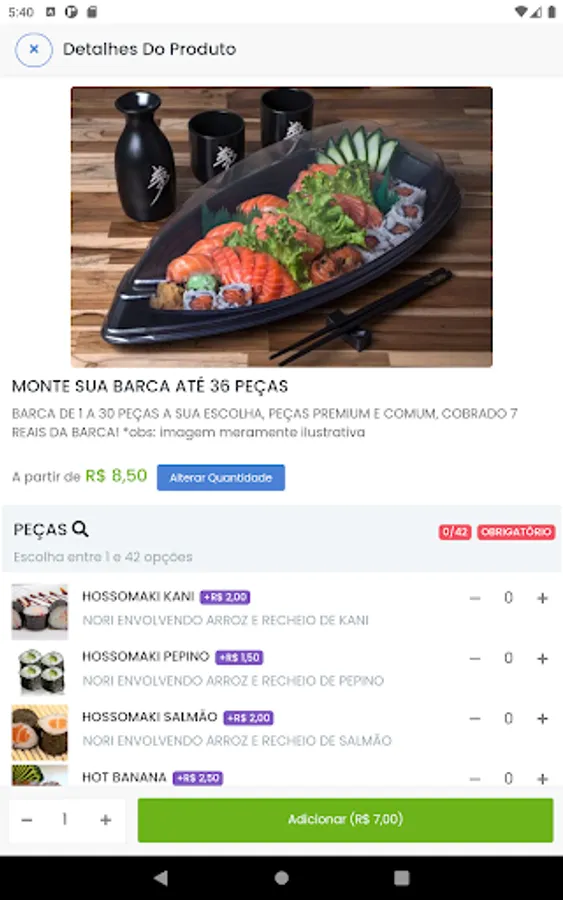
Task: Tap the sushi boat product photo
Action: tap(282, 227)
